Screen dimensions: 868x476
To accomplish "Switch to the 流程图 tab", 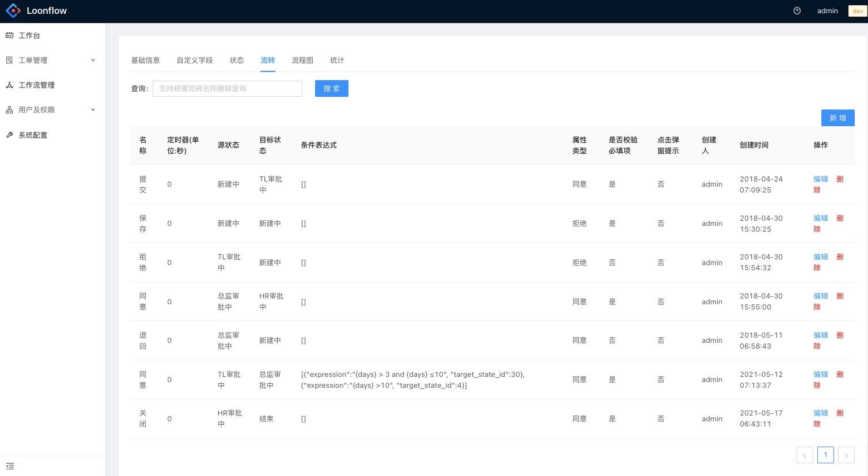I will coord(302,61).
